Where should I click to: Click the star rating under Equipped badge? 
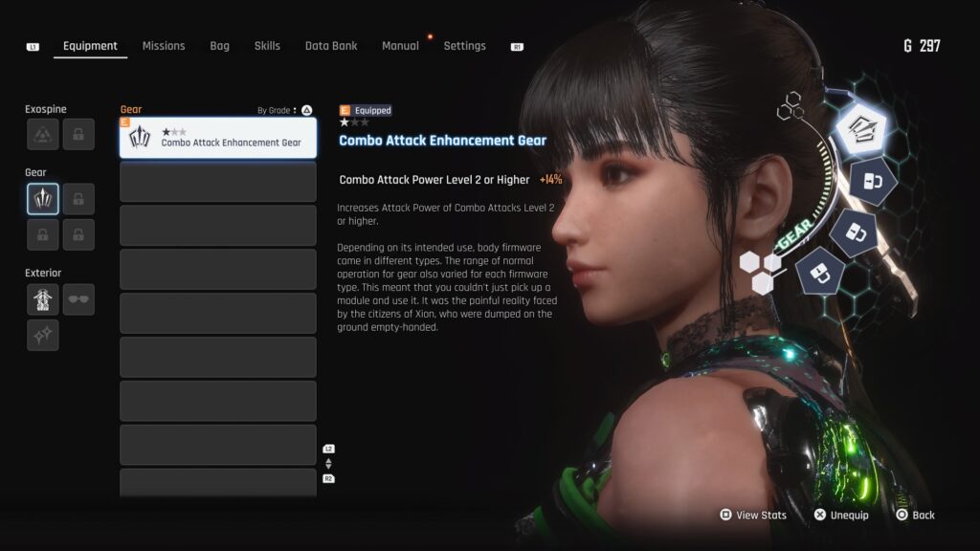pyautogui.click(x=354, y=122)
